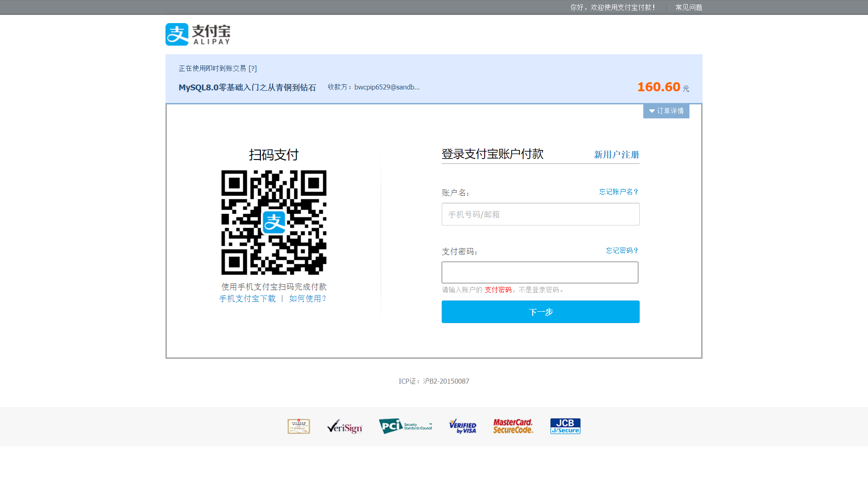Click the 忘记密码? link
The image size is (868, 488).
(622, 251)
